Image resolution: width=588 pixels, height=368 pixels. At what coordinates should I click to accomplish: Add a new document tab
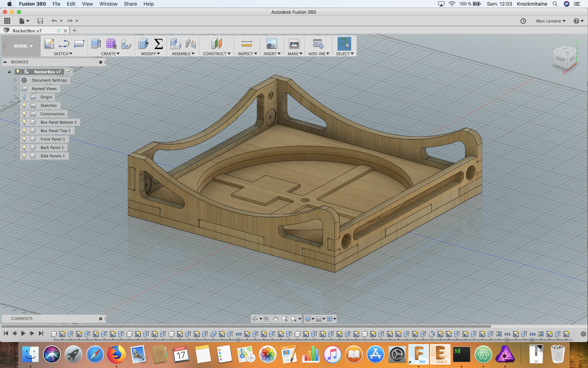point(75,31)
